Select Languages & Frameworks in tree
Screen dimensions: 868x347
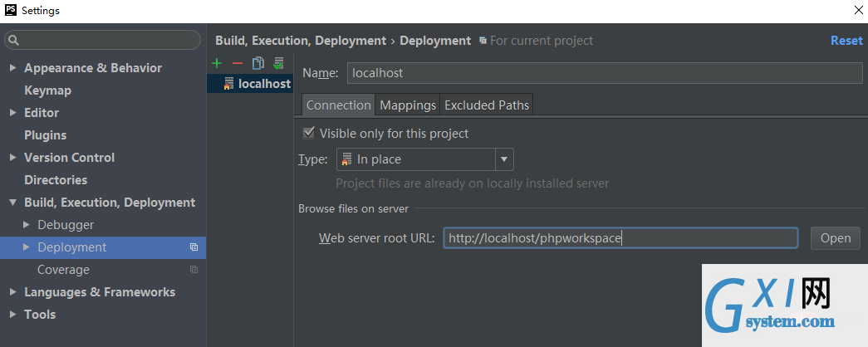coord(100,291)
